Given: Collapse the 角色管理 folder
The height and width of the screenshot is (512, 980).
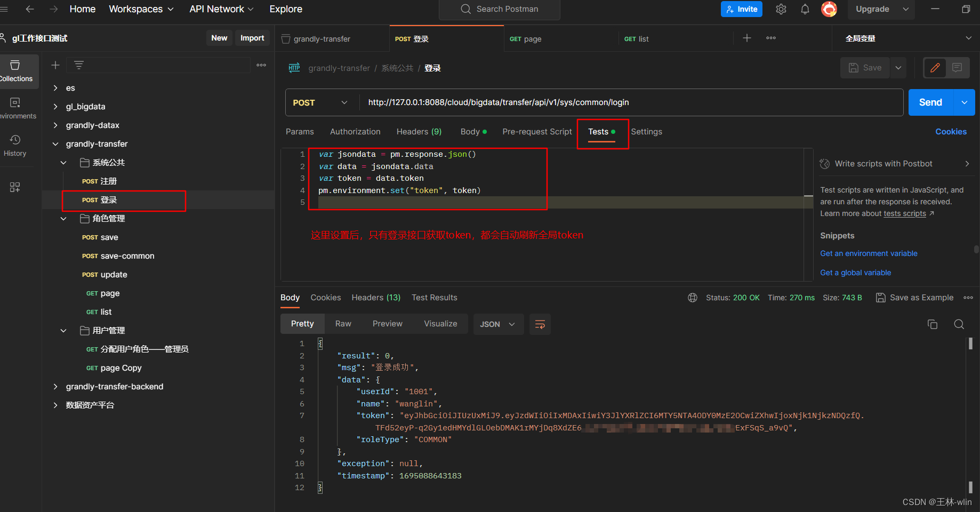Looking at the screenshot, I should point(63,219).
